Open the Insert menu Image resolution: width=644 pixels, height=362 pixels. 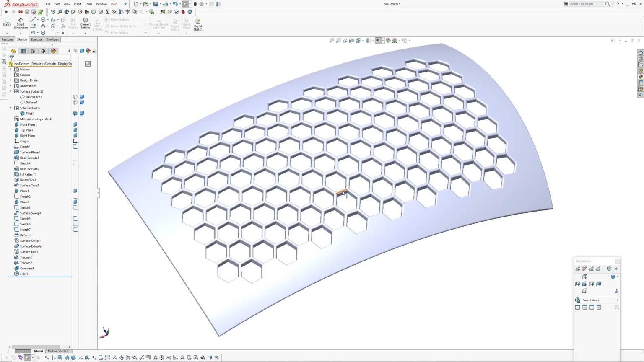point(78,4)
